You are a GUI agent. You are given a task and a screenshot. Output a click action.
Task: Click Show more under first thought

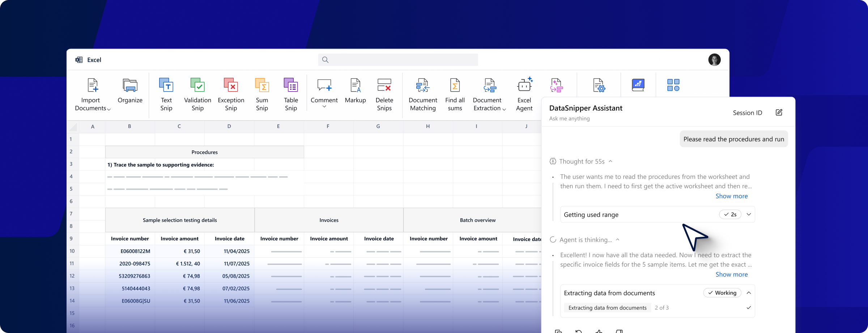point(731,196)
